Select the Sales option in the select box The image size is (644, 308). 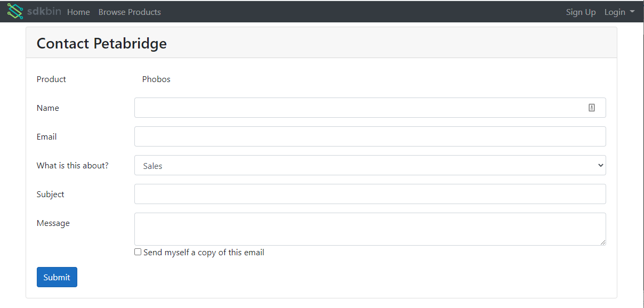(152, 166)
